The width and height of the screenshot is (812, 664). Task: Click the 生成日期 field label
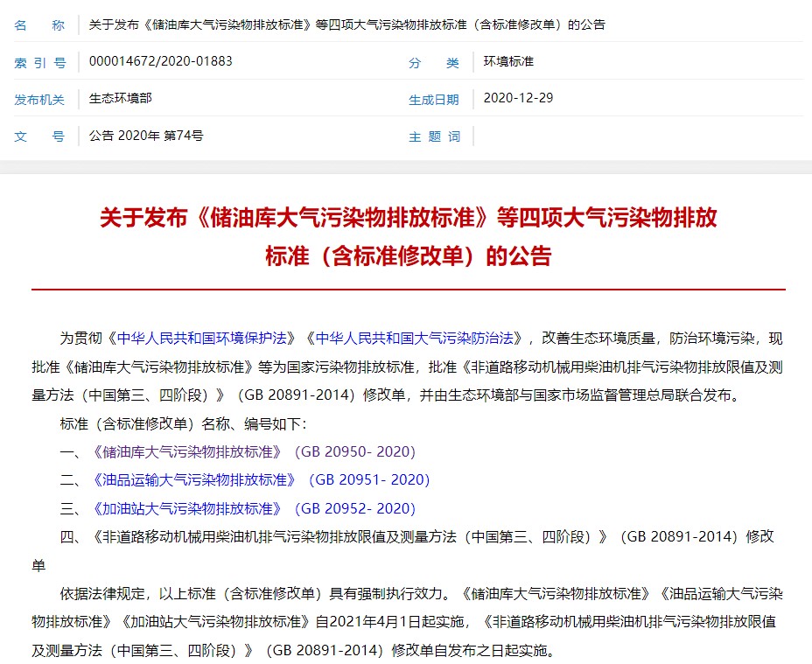[434, 100]
